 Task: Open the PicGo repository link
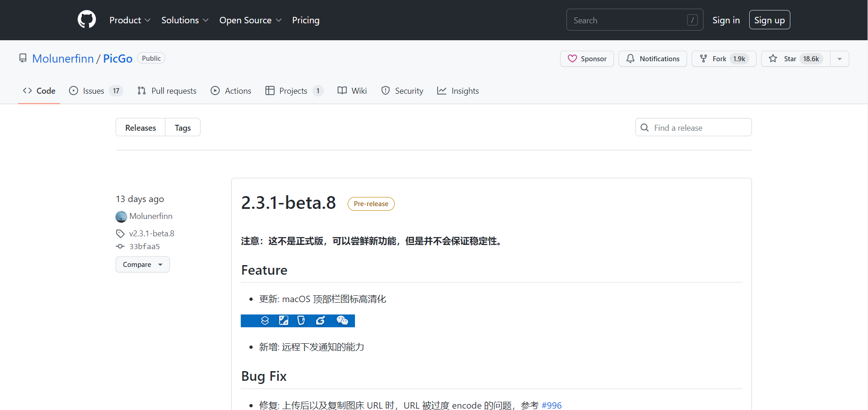(117, 59)
